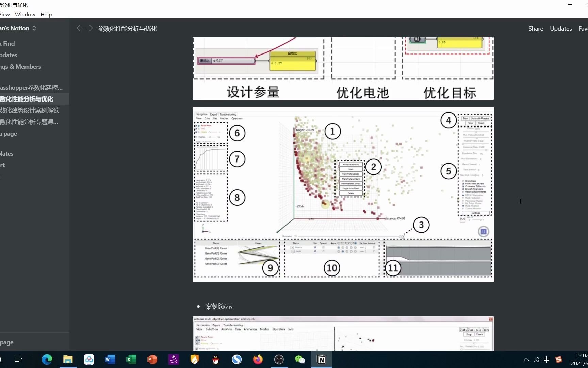Click the page title breadcrumb 参数化性能分析与优化

point(127,29)
